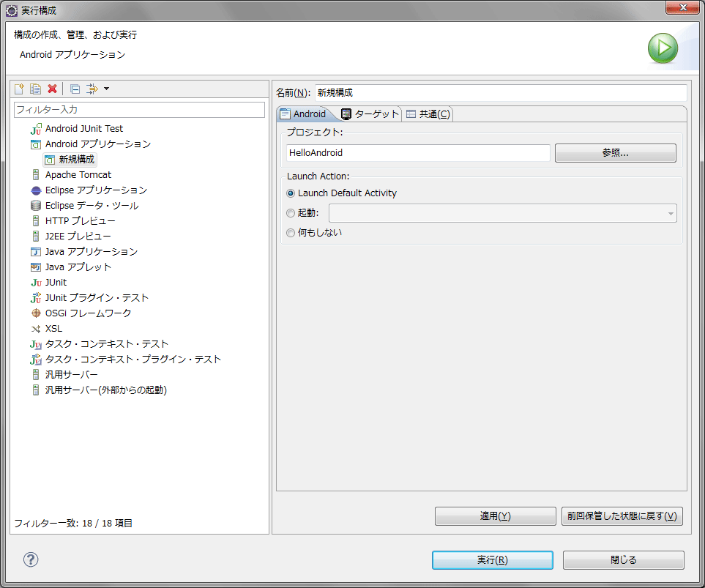Close the 実行構成 dialog window
The height and width of the screenshot is (588, 705).
[682, 7]
